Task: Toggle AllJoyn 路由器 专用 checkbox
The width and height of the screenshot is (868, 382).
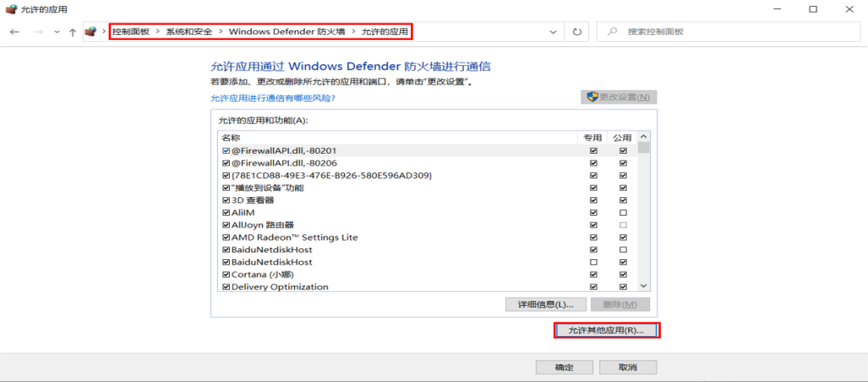Action: point(594,225)
